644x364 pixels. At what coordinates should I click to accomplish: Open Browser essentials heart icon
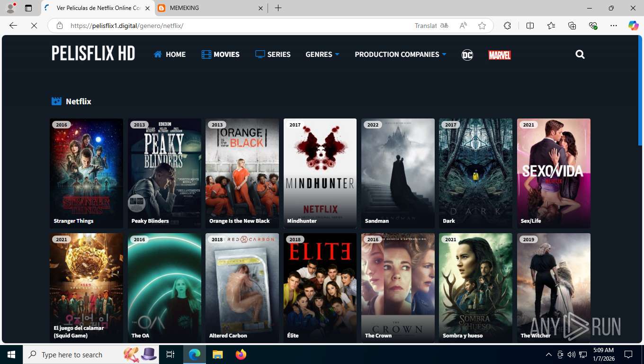593,26
